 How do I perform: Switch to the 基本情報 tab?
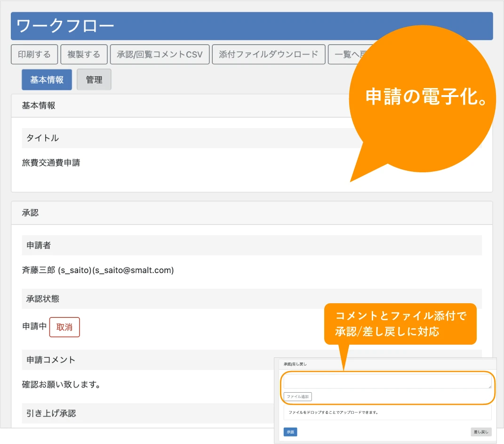click(x=47, y=80)
